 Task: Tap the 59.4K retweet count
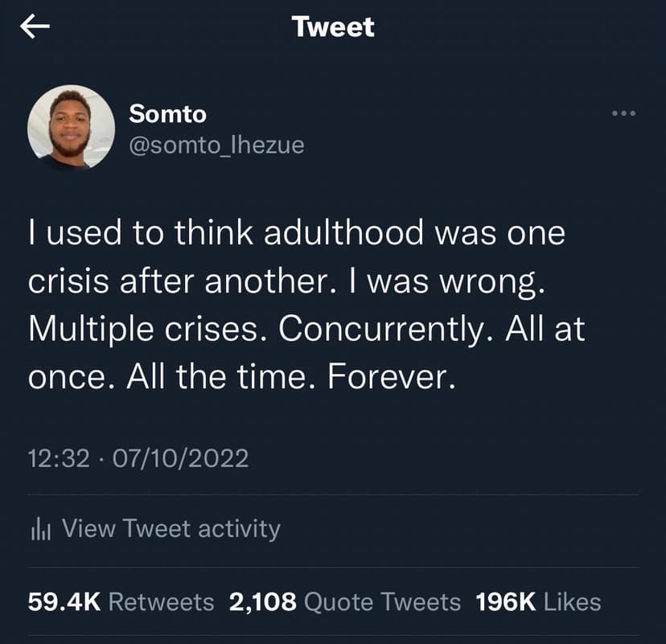(64, 601)
